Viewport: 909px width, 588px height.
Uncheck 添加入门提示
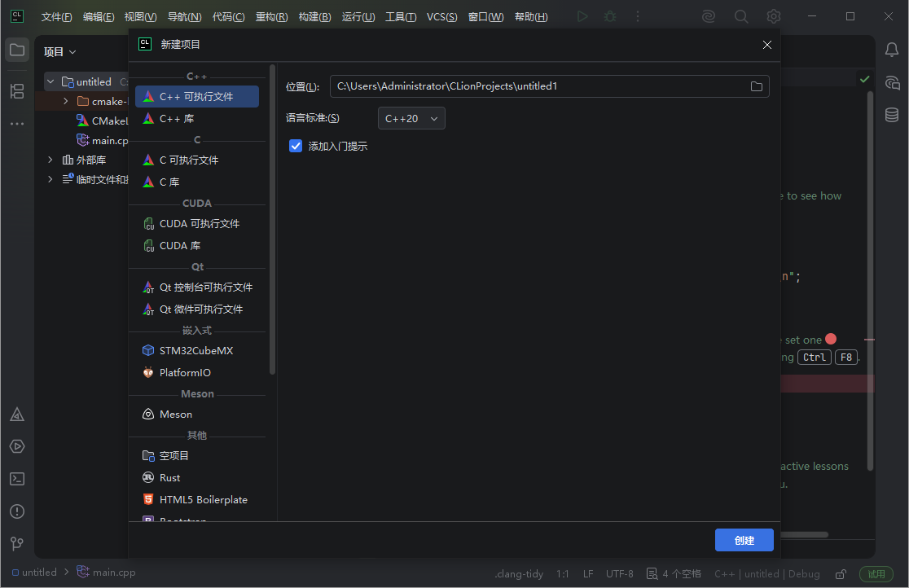[295, 146]
